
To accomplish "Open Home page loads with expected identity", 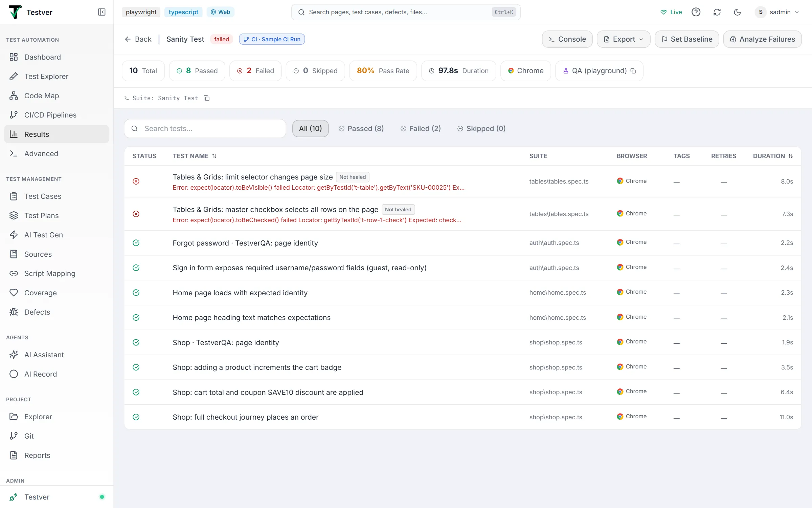I will tap(463, 293).
